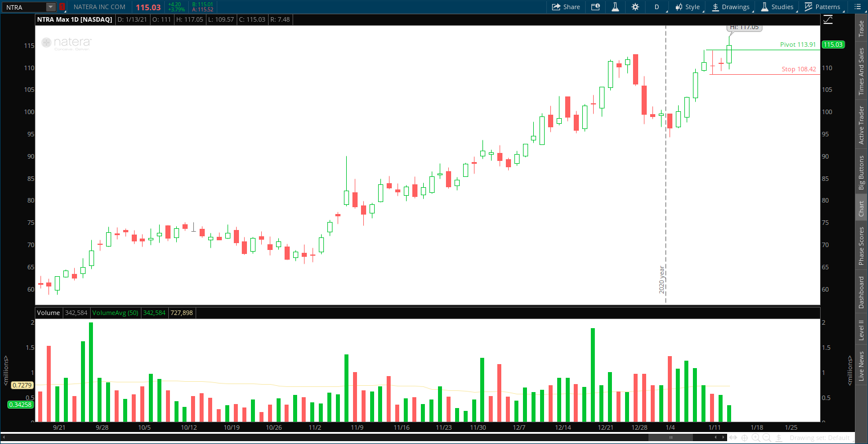This screenshot has height=444, width=868.
Task: Click the candlestick Style icon
Action: tap(679, 7)
